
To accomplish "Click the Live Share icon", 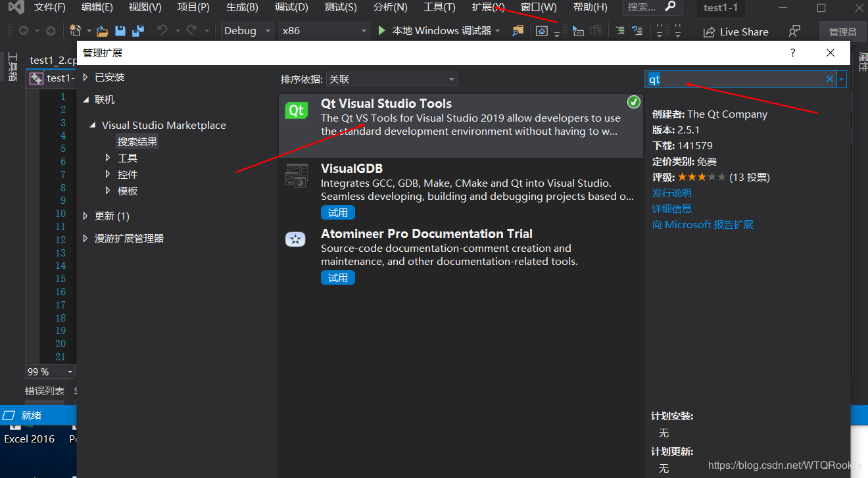I will point(710,32).
